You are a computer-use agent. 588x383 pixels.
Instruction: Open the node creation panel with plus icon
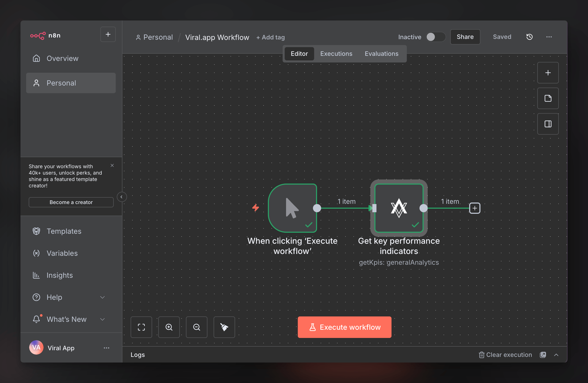pyautogui.click(x=548, y=72)
